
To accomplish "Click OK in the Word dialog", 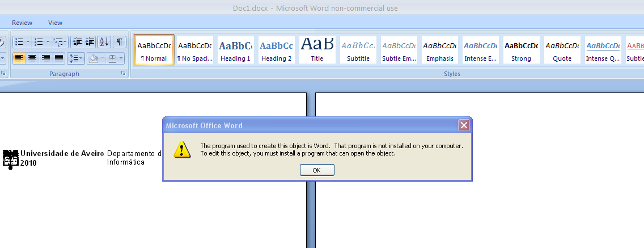I will [317, 170].
